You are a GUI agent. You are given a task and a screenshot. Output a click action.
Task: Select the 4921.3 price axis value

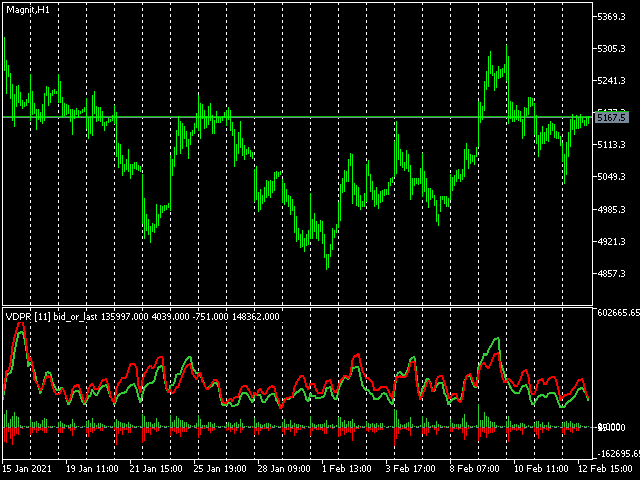pos(611,242)
